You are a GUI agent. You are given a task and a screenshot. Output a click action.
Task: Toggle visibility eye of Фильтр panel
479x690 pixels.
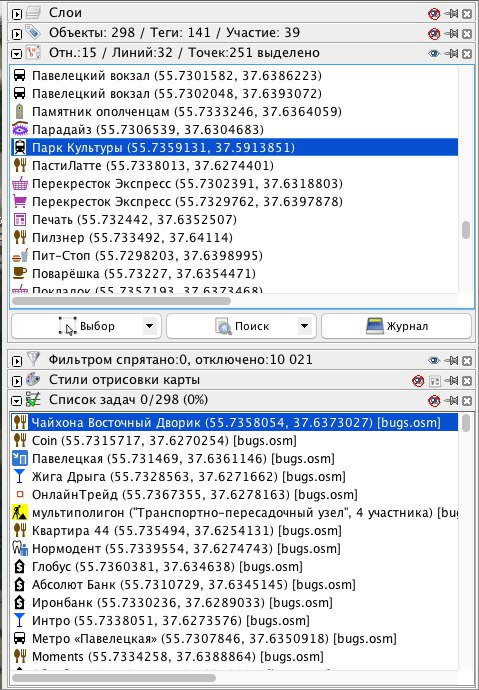[434, 361]
